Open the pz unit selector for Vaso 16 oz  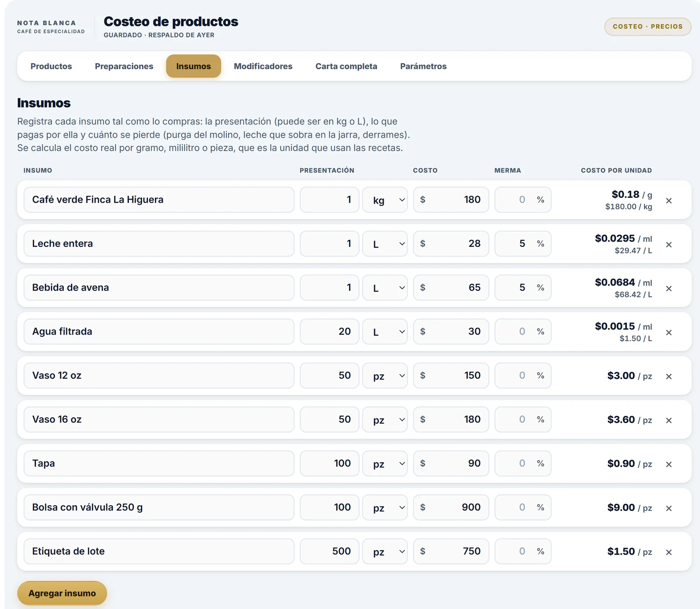tap(385, 420)
